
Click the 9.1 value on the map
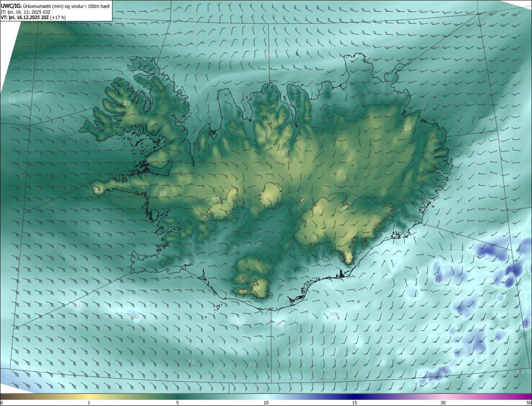[x=396, y=29]
